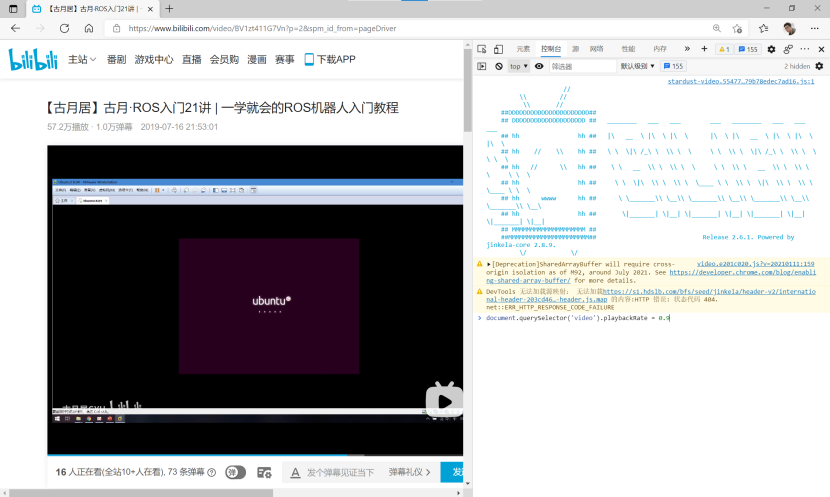830x497 pixels.
Task: Clear the console with the block icon
Action: point(499,66)
